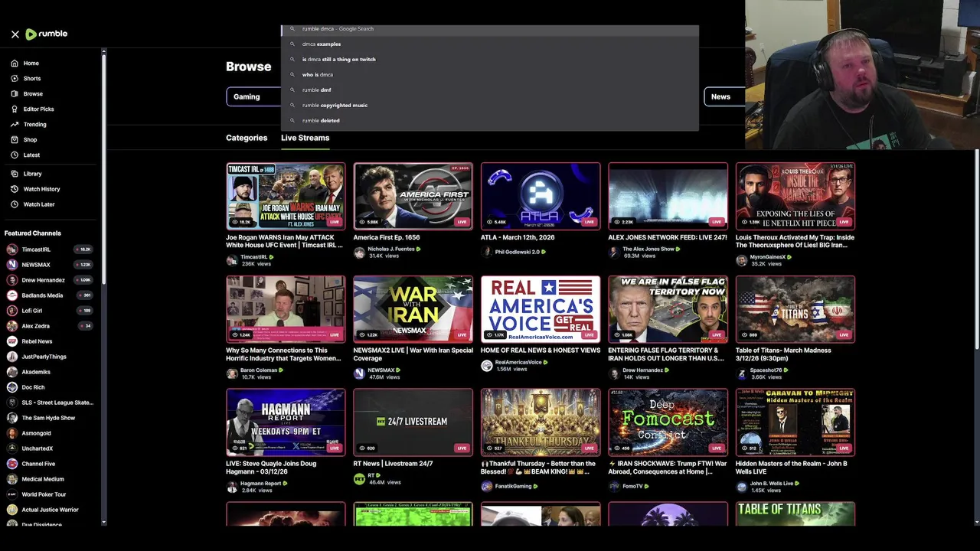Open Channel Five featured channel avatar

pyautogui.click(x=12, y=464)
